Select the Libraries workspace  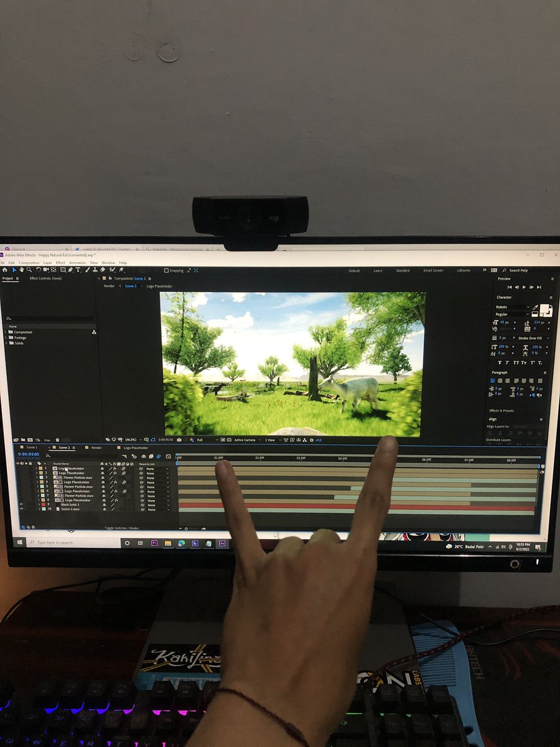click(x=464, y=271)
